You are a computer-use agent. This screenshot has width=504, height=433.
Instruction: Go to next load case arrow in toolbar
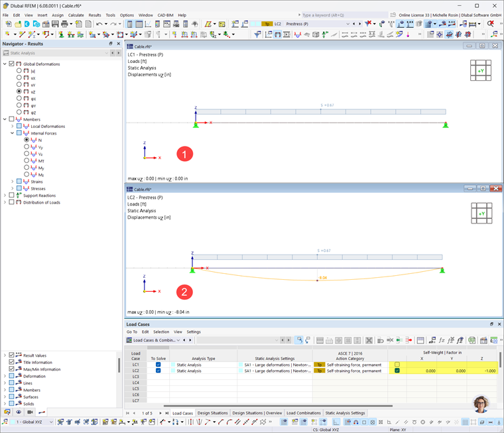coord(359,24)
